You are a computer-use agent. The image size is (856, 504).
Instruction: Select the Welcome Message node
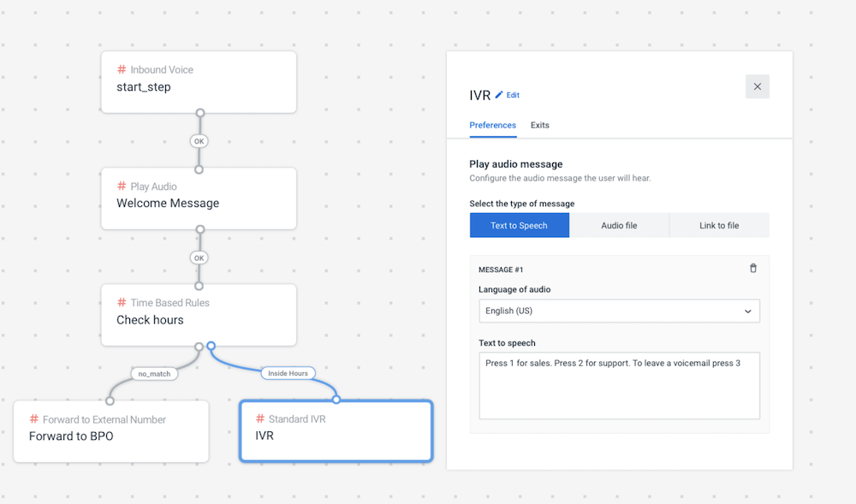pos(199,199)
